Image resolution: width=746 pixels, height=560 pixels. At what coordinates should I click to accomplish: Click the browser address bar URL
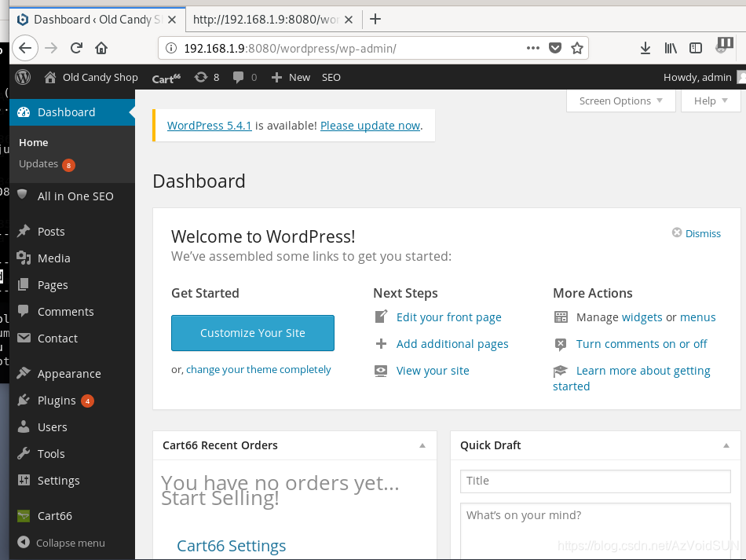coord(291,48)
